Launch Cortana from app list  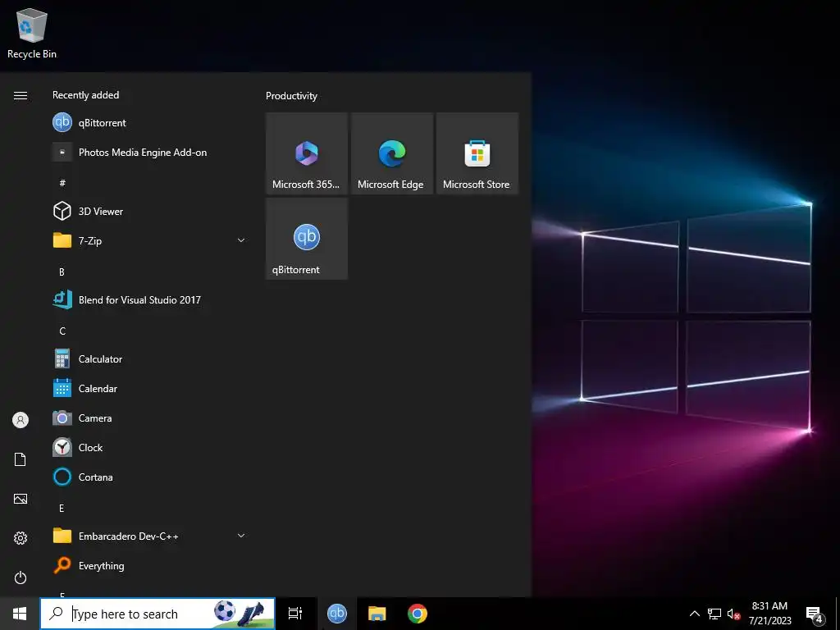click(150, 477)
